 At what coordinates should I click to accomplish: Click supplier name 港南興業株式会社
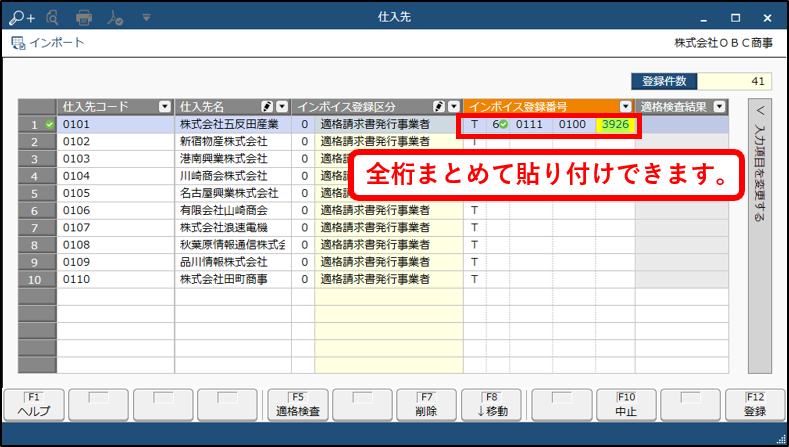click(223, 159)
